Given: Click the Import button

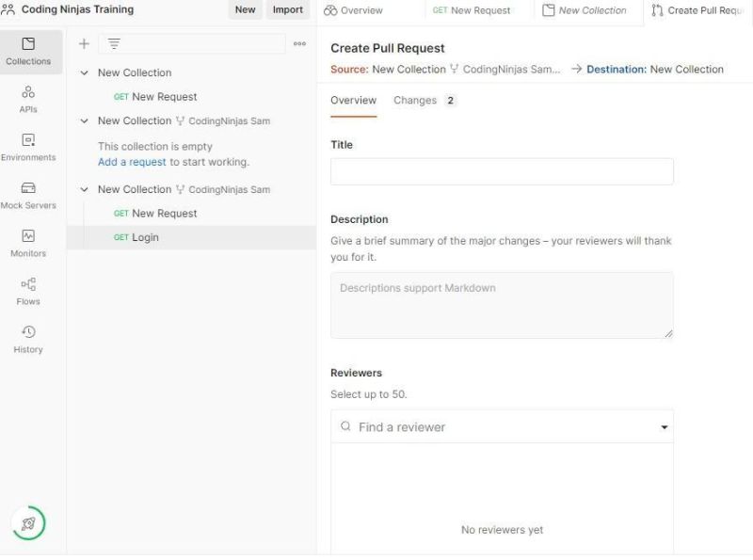Looking at the screenshot, I should (287, 10).
